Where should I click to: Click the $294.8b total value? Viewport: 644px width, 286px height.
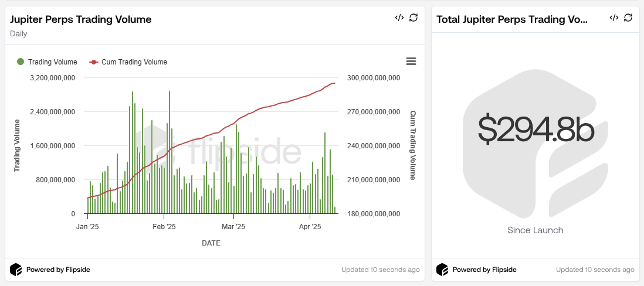(535, 130)
